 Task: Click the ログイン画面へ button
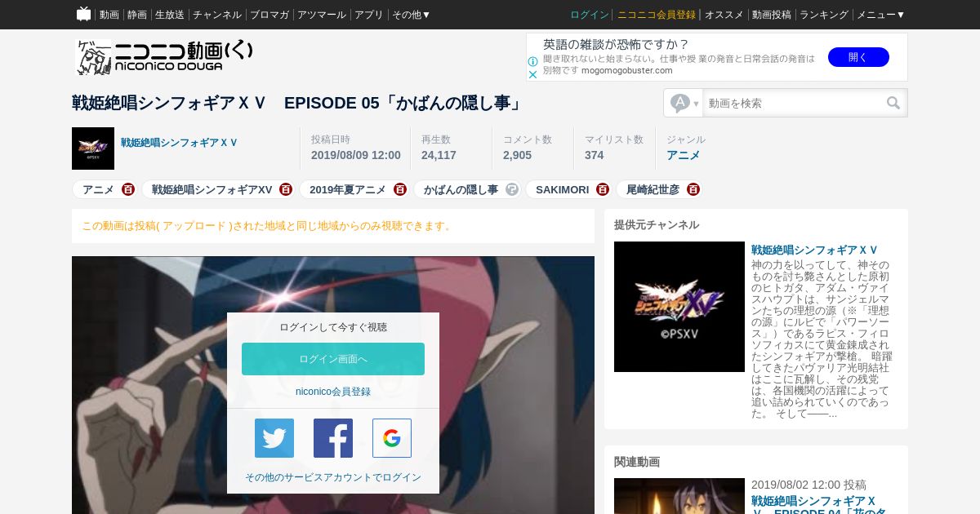tap(333, 359)
